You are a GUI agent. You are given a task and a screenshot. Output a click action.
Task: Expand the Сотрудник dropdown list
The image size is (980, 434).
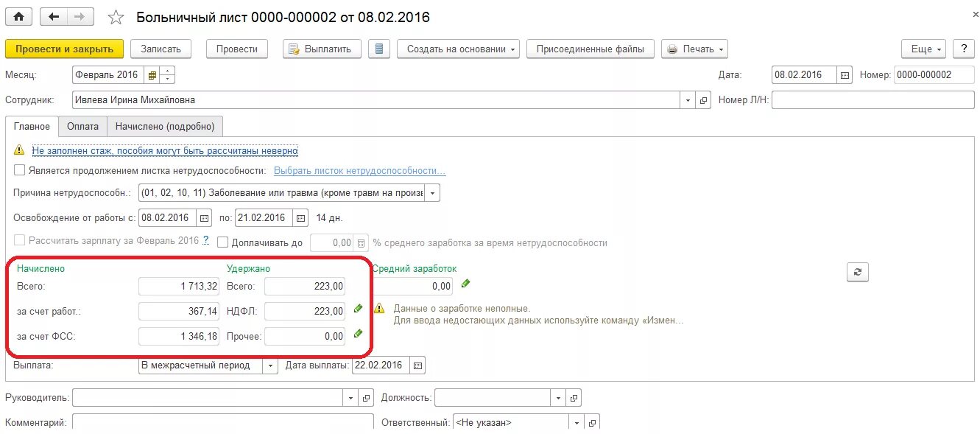(x=688, y=100)
